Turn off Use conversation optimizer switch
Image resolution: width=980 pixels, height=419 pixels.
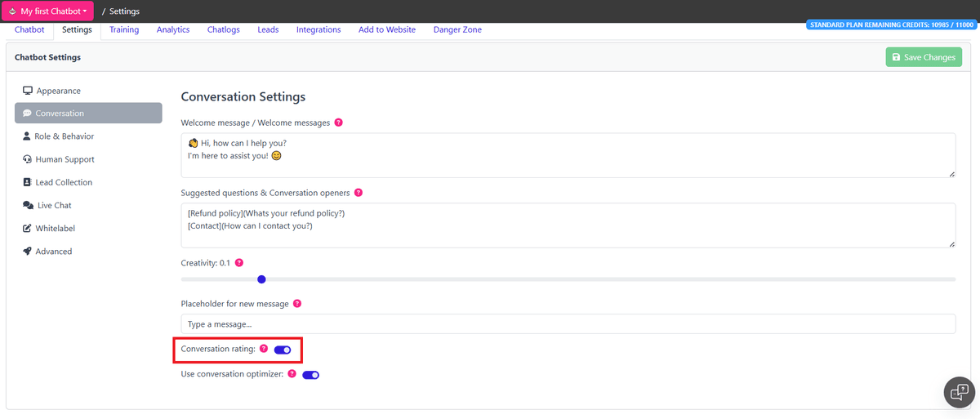tap(310, 375)
